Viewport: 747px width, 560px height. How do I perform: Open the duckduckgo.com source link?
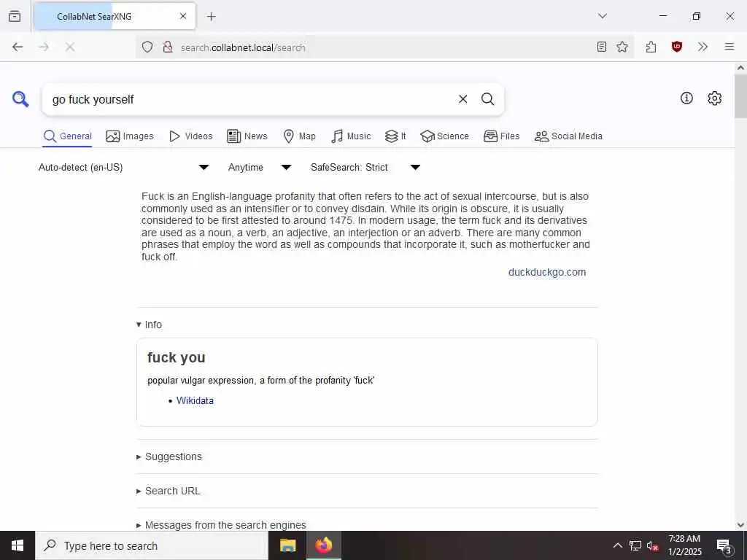pyautogui.click(x=547, y=272)
